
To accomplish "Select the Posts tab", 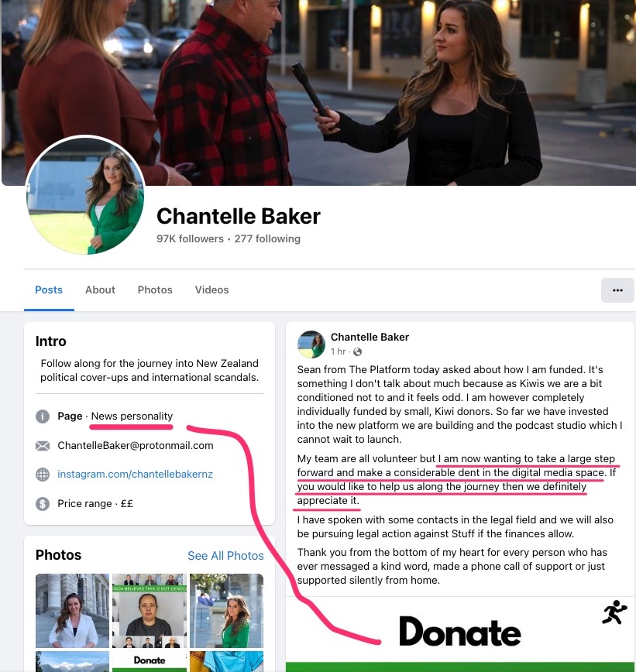I will tap(49, 290).
